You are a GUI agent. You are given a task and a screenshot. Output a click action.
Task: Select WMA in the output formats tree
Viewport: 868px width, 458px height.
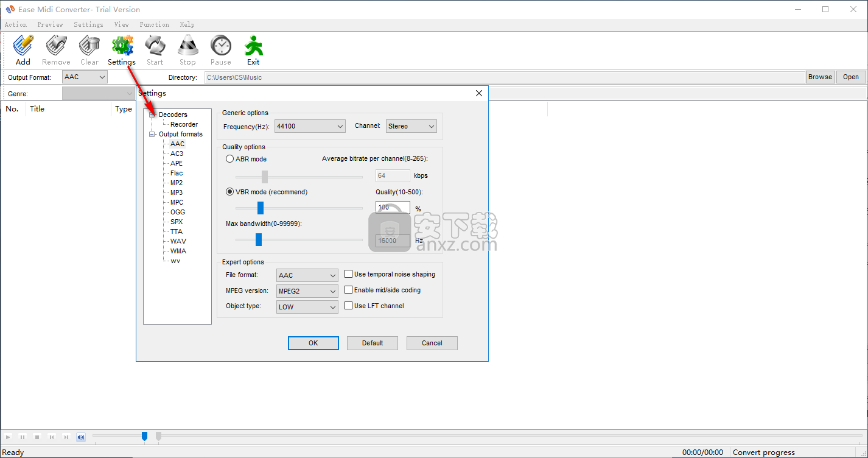click(x=178, y=251)
